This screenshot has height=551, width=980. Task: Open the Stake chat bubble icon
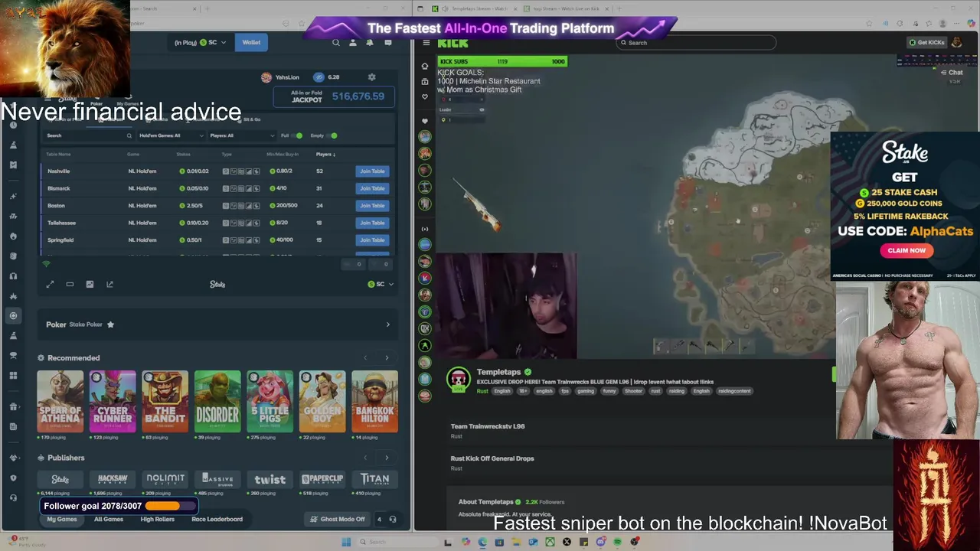click(x=388, y=43)
